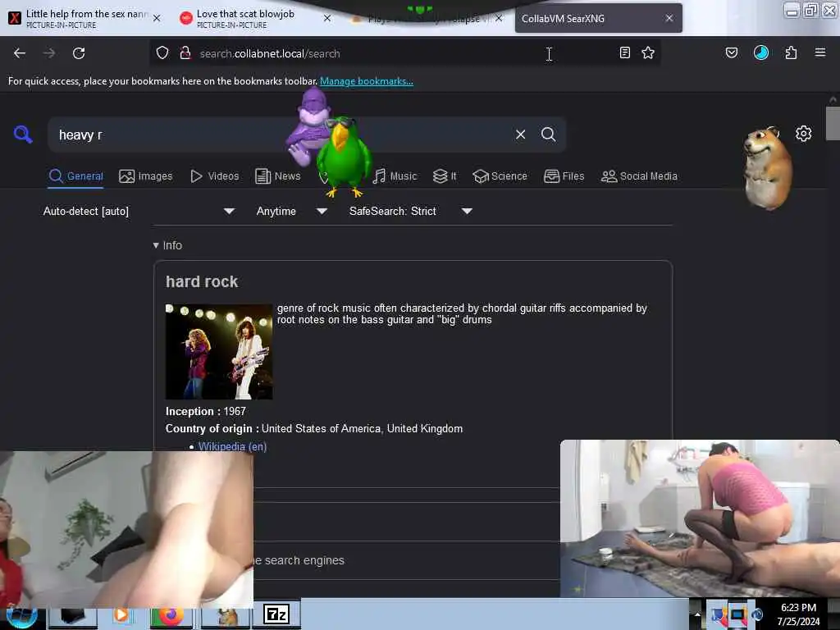
Task: Click the hard rock infobox heading
Action: 202,282
